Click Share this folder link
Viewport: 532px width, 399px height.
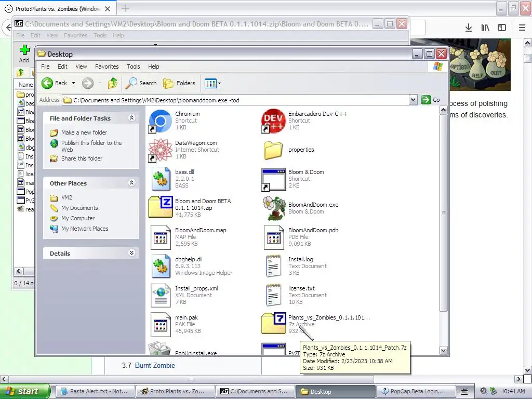(82, 158)
